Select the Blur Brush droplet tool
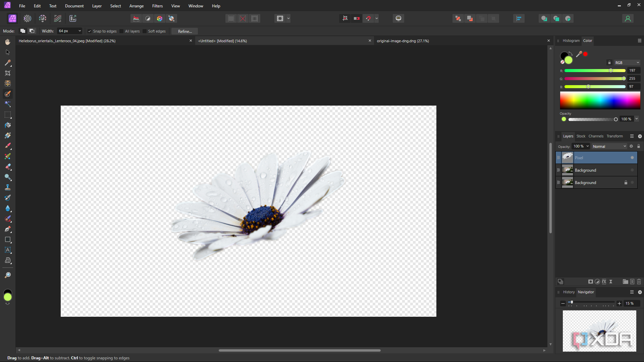 8,208
